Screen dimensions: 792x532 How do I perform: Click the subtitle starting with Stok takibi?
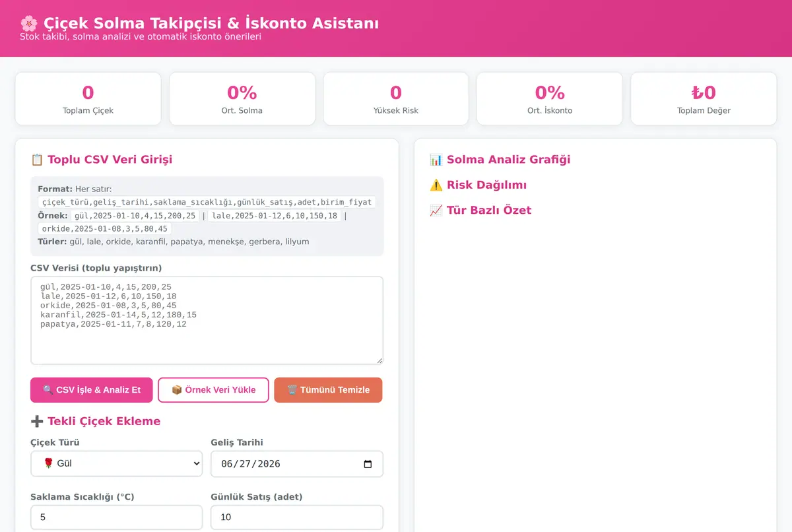coord(141,36)
